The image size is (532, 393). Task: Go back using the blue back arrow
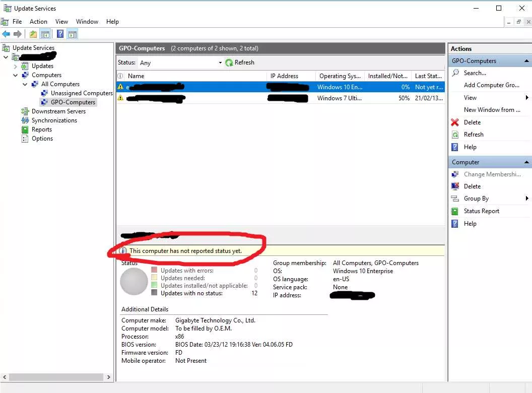pos(6,34)
